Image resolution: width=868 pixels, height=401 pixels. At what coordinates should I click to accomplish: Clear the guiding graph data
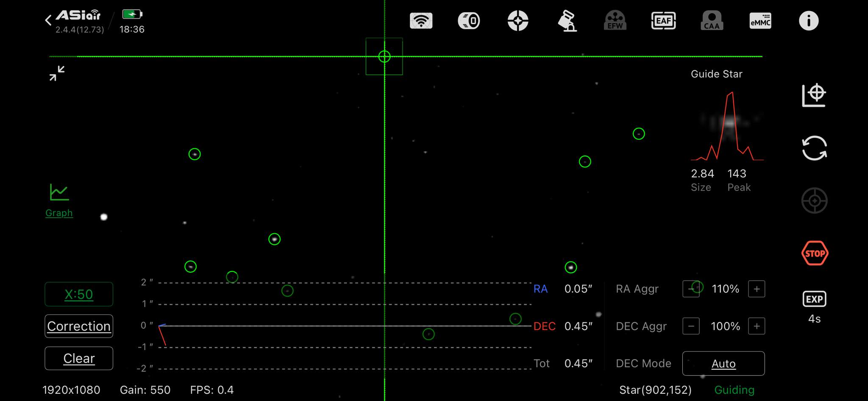coord(79,358)
